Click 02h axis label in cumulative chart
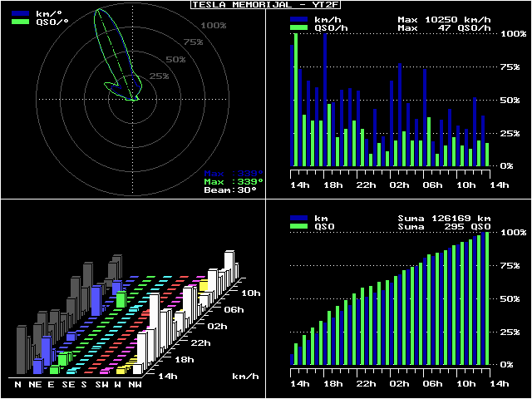The image size is (532, 399). pyautogui.click(x=400, y=384)
